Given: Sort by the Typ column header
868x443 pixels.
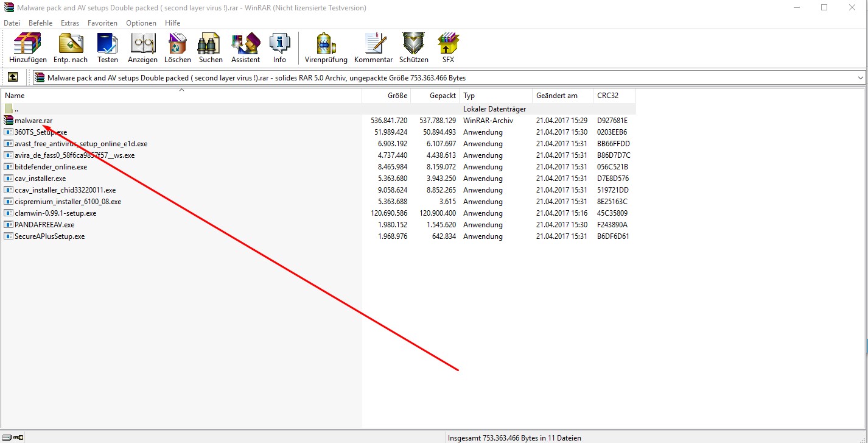Looking at the screenshot, I should tap(496, 96).
